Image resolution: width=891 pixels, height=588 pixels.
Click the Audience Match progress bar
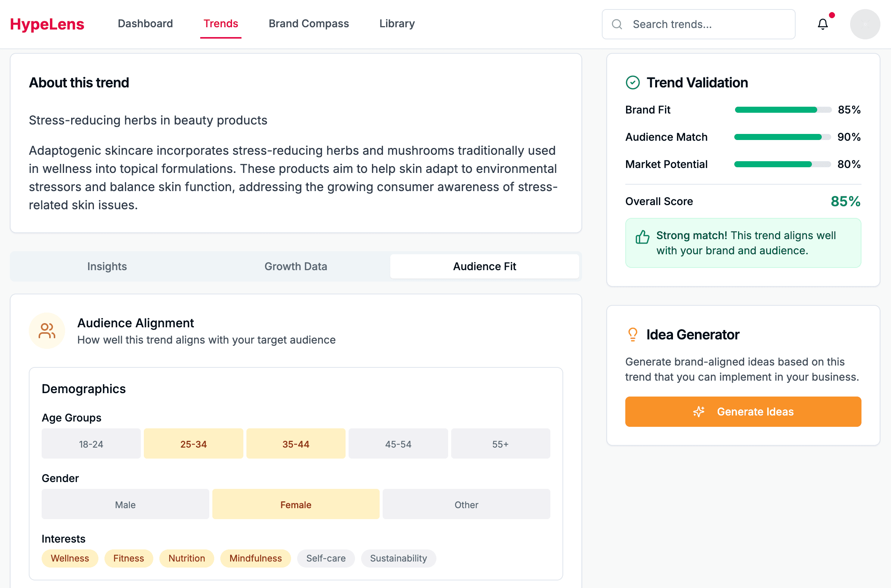pyautogui.click(x=782, y=137)
